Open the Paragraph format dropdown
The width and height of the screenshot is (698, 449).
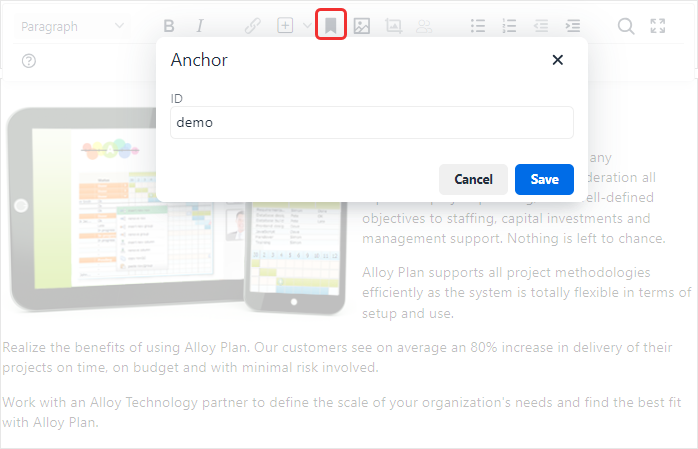[x=73, y=26]
